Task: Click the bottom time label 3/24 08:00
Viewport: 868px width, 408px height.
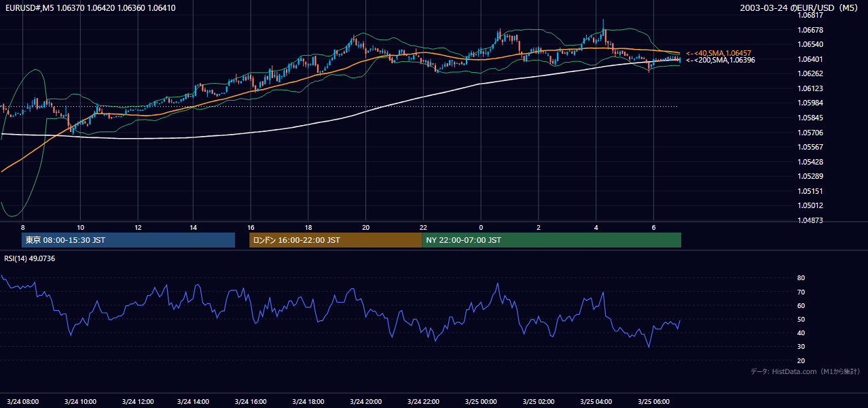Action: tap(23, 402)
